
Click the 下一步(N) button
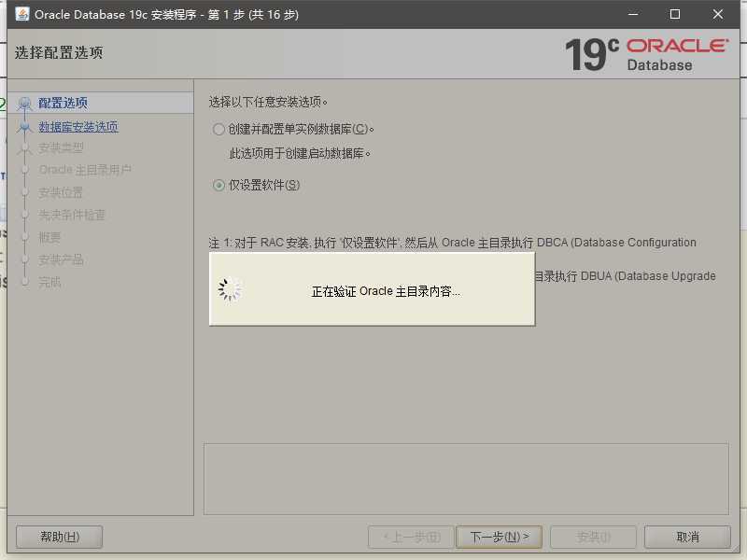coord(499,538)
